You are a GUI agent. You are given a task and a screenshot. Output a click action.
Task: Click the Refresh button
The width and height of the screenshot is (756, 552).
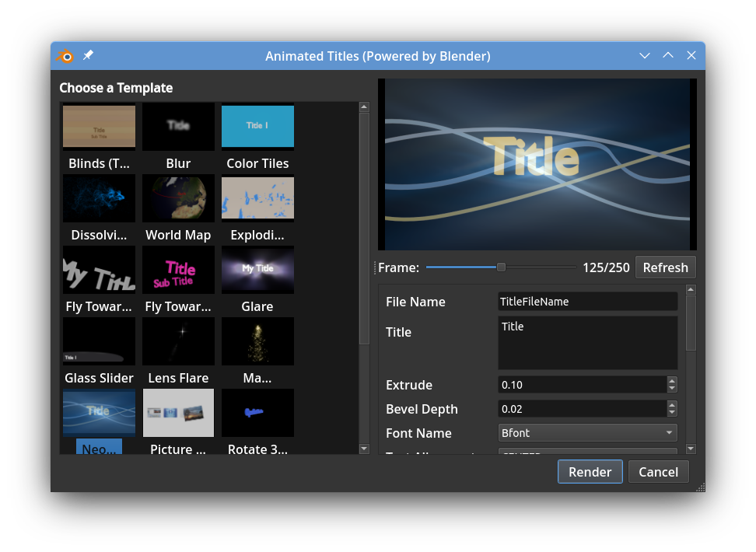pos(665,267)
